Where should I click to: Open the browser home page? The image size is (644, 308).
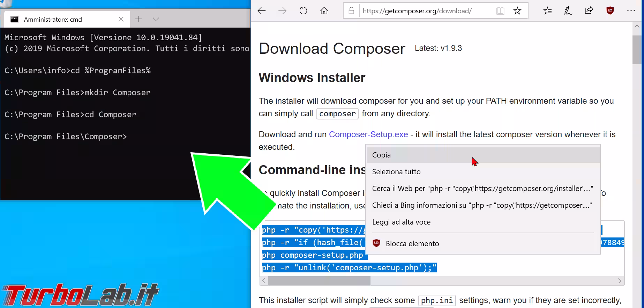point(324,11)
